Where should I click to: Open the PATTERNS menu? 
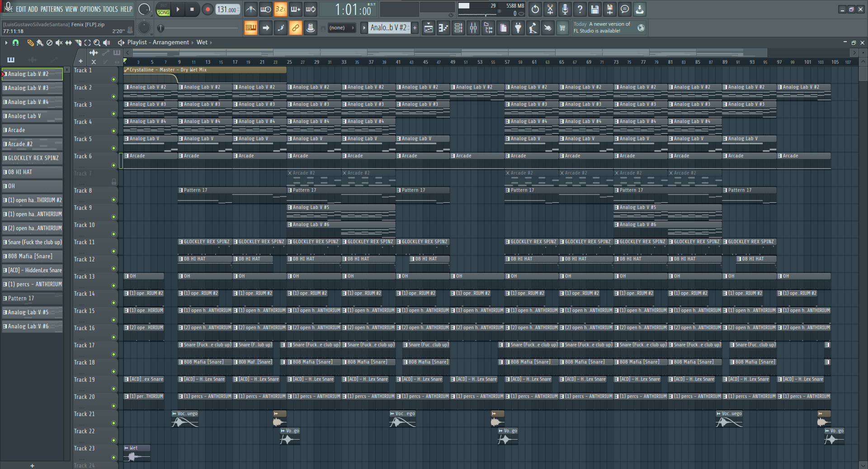[52, 9]
